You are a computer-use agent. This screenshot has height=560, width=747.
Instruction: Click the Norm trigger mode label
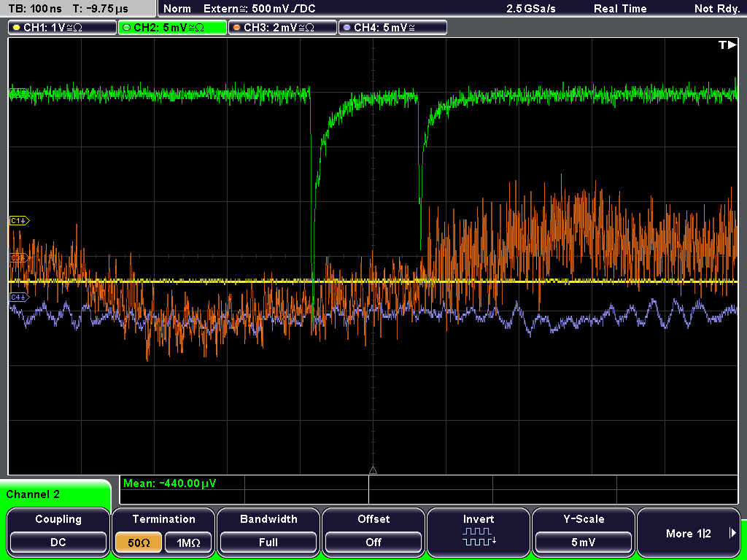pos(177,9)
